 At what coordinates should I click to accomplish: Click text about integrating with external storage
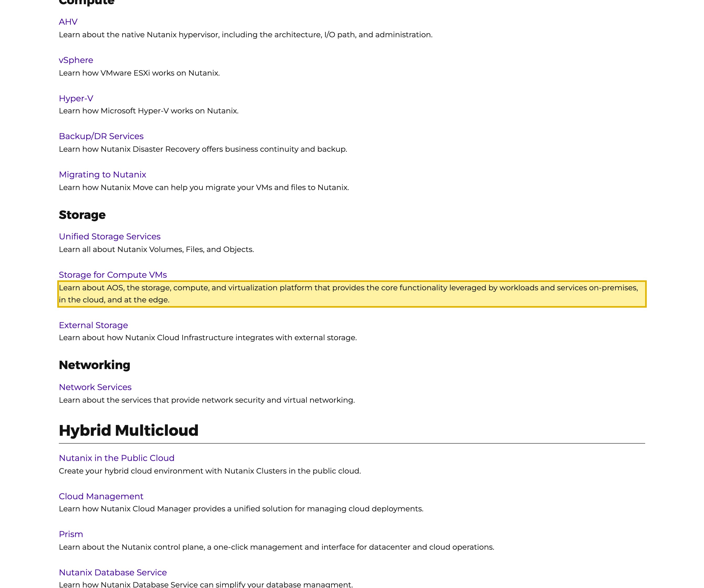208,338
